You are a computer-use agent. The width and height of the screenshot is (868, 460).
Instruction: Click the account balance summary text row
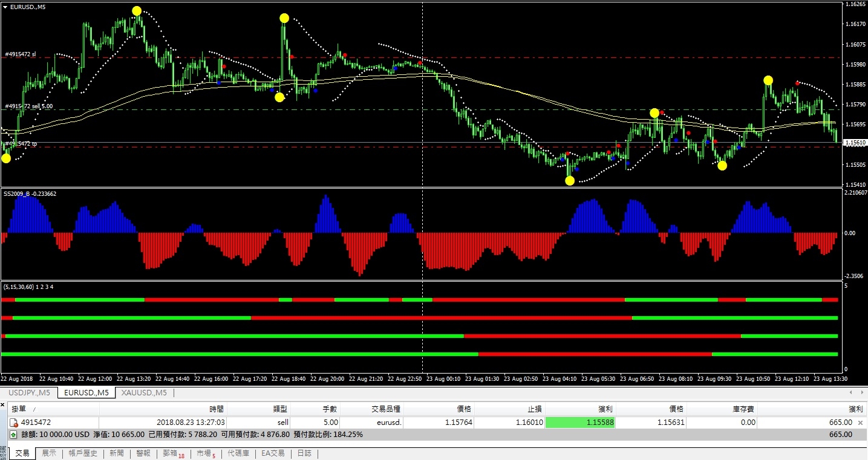(x=192, y=434)
